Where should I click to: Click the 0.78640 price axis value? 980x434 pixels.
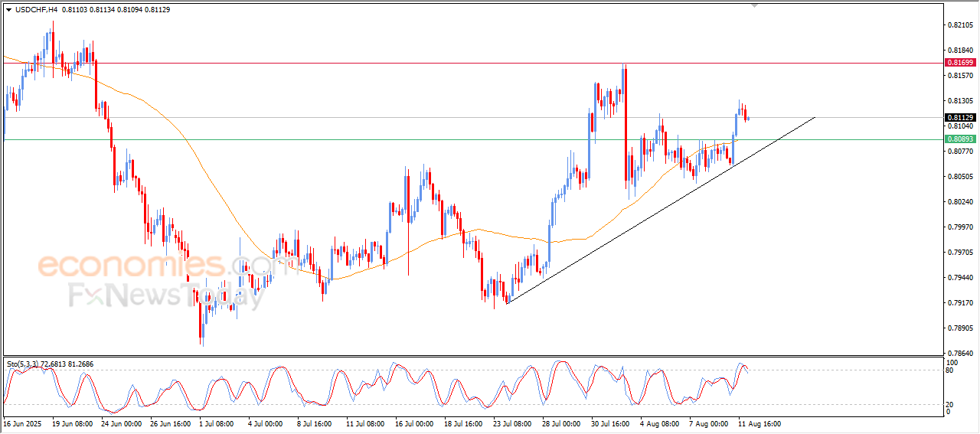[x=960, y=354]
